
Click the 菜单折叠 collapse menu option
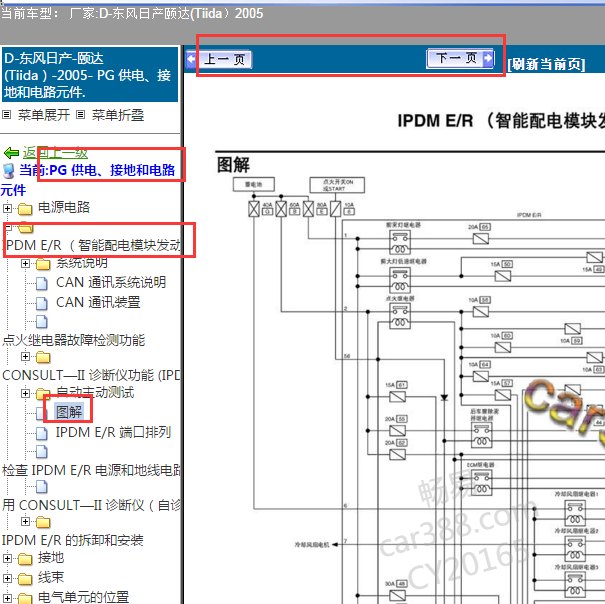point(118,115)
